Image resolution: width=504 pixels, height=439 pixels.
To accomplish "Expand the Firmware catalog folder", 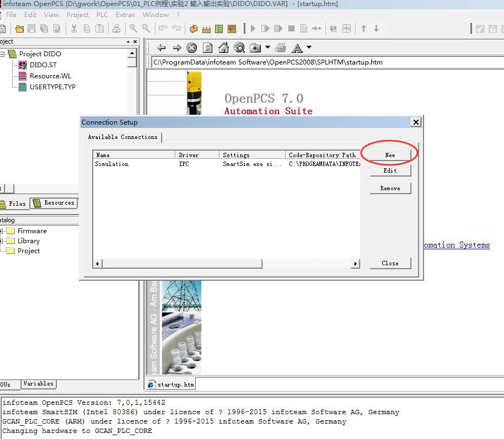I will click(x=2, y=231).
